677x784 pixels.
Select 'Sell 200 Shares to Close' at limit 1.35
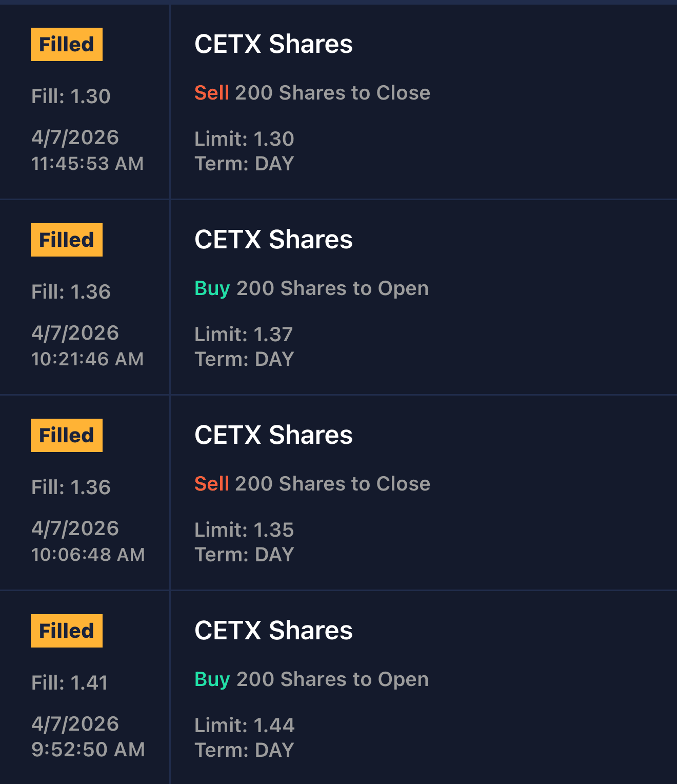[312, 484]
